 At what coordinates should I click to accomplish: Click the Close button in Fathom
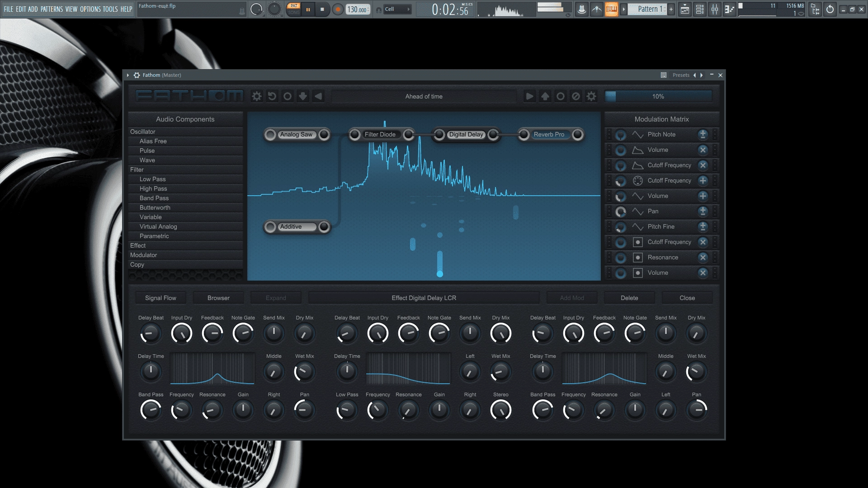[x=687, y=298]
